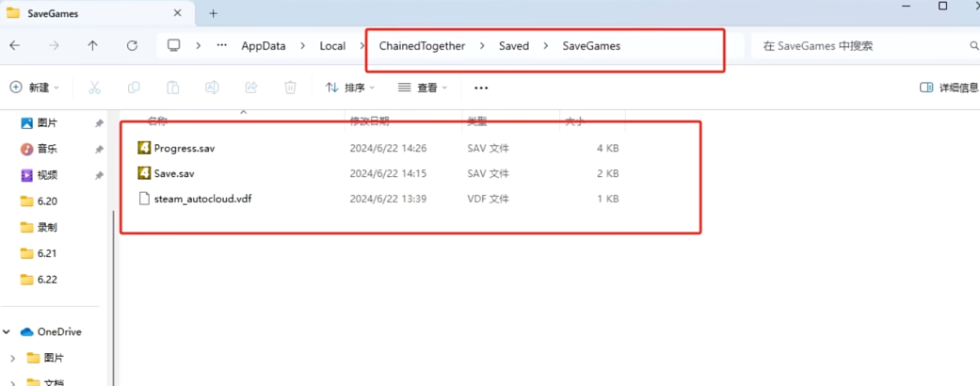Navigate to ChainedTogether breadcrumb
This screenshot has width=980, height=386.
pyautogui.click(x=422, y=45)
